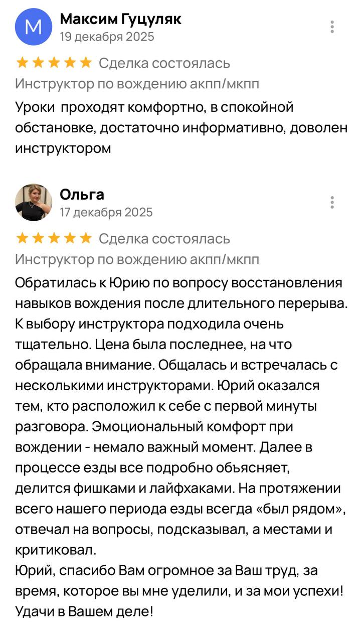Tap "Сделка состоялась" in Ольга's review
This screenshot has width=364, height=642.
click(164, 238)
